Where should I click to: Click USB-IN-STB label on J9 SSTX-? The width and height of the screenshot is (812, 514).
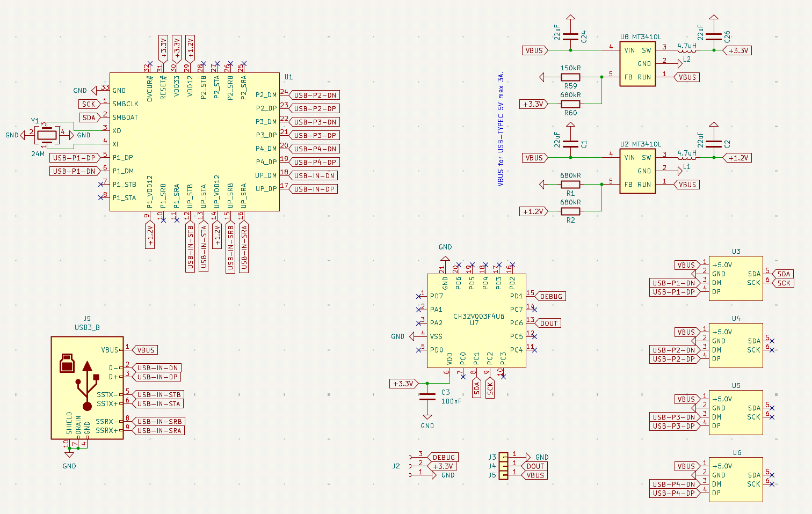tap(158, 394)
